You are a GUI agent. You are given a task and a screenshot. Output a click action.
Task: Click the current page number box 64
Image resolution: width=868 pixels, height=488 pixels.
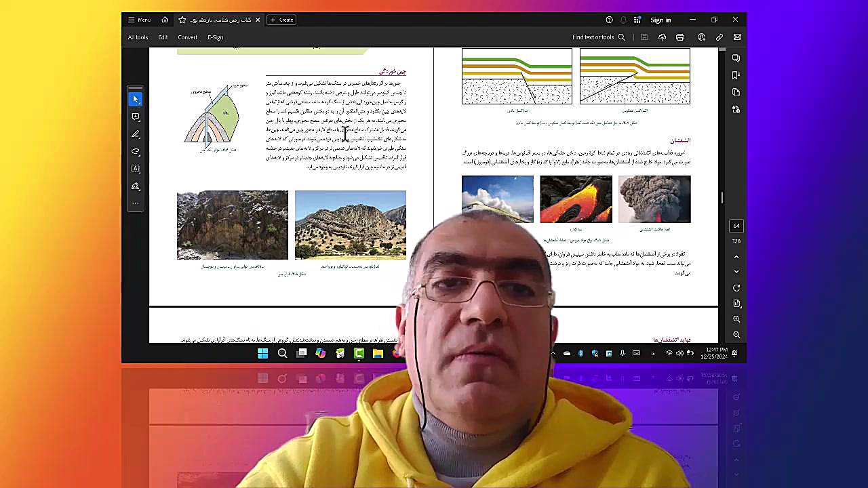pyautogui.click(x=736, y=226)
